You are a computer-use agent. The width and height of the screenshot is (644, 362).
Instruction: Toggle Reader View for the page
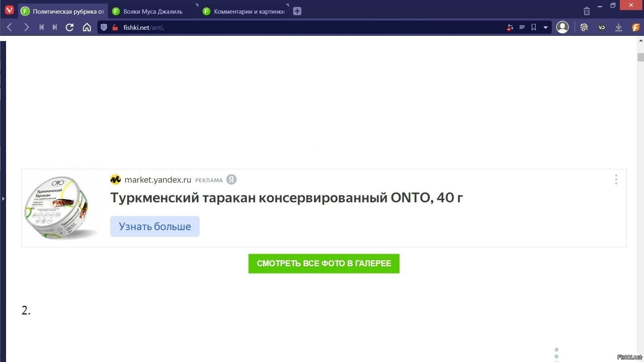pyautogui.click(x=522, y=27)
